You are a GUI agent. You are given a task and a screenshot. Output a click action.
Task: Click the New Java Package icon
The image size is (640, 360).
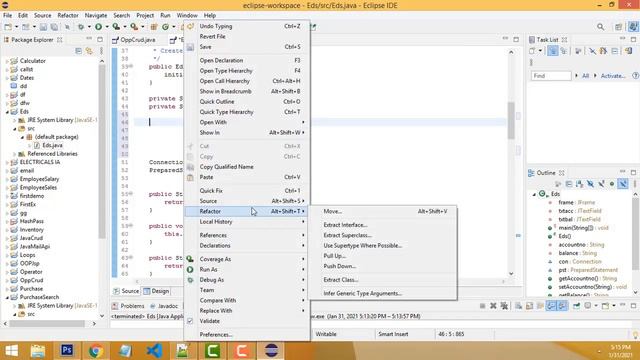pyautogui.click(x=154, y=27)
